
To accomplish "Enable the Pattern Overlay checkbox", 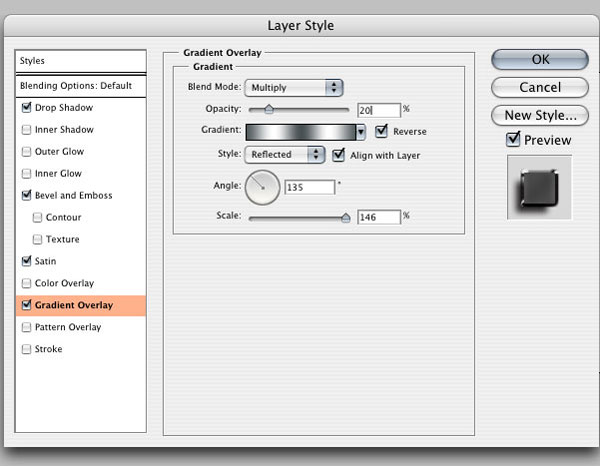I will (26, 327).
